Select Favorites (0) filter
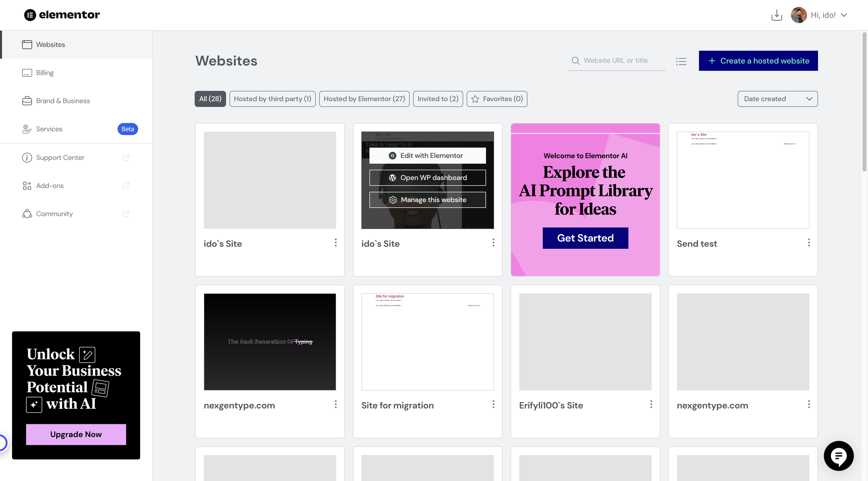868x481 pixels. click(497, 99)
